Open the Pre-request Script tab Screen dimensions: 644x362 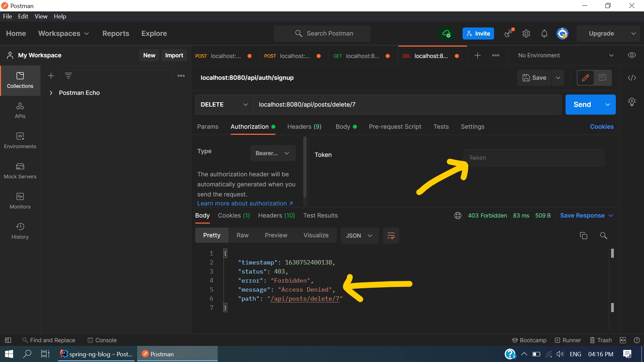click(x=395, y=127)
